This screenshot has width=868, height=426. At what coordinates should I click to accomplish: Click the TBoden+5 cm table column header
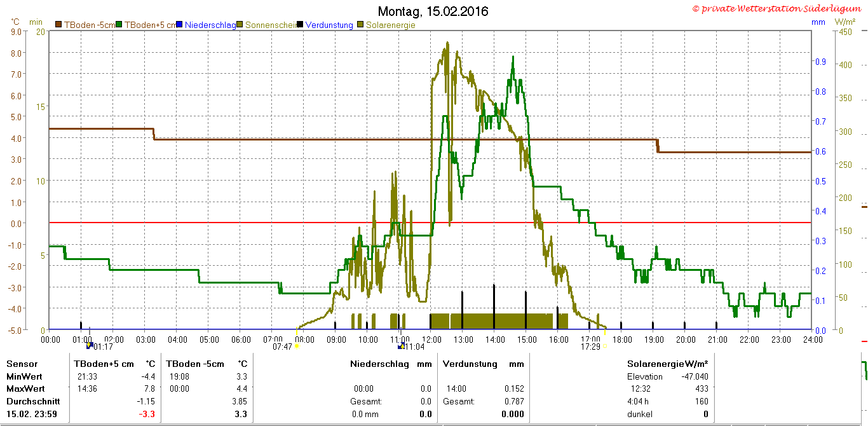click(x=104, y=364)
